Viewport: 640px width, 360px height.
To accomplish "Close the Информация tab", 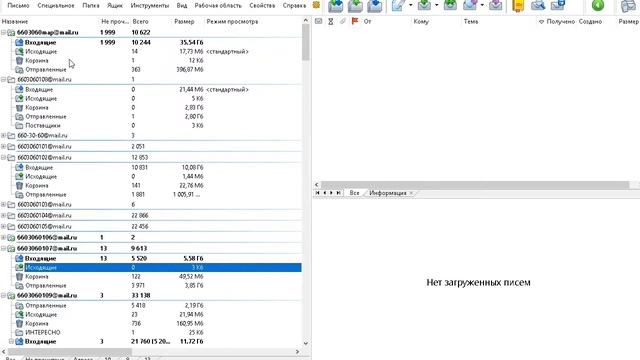I will pos(411,193).
